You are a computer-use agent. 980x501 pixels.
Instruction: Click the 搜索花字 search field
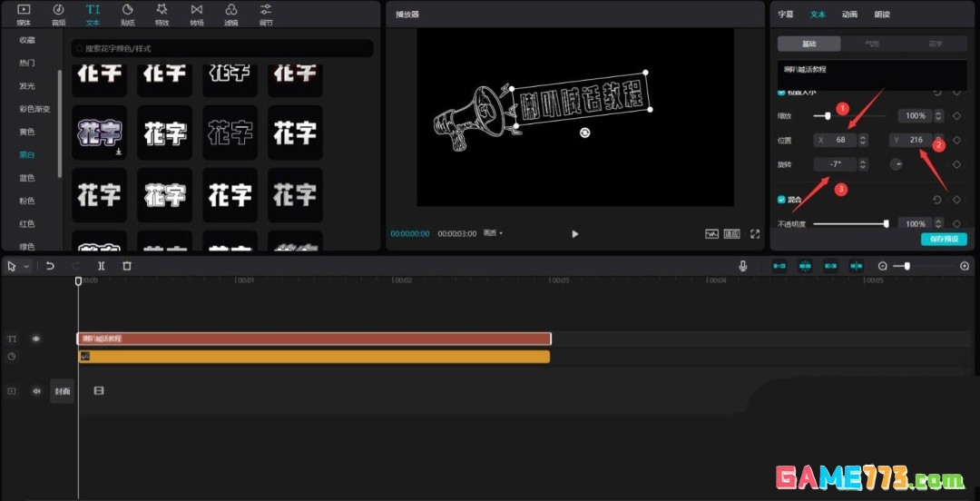click(222, 48)
